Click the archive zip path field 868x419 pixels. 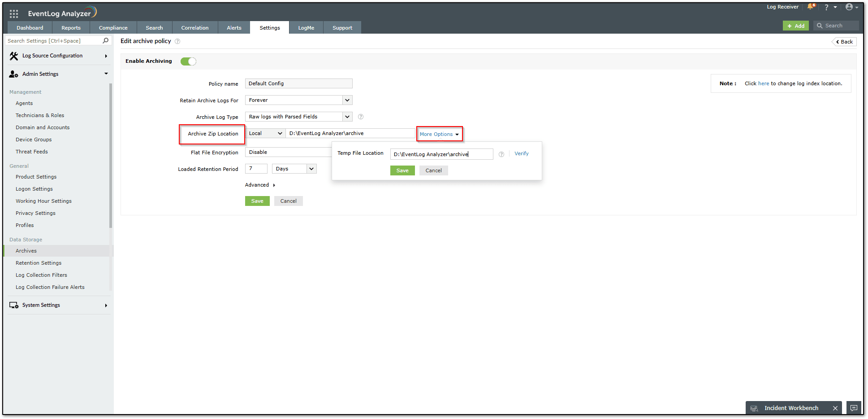pos(350,133)
